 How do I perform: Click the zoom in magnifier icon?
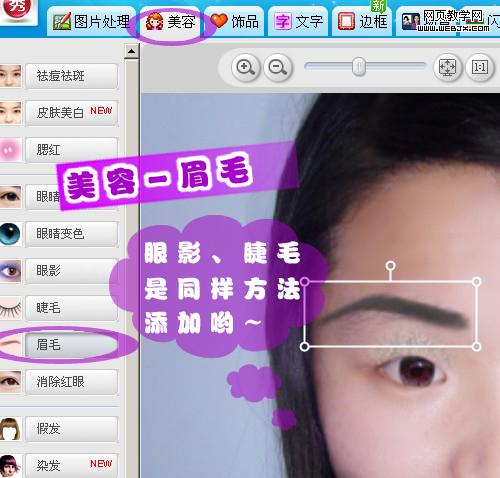(x=246, y=68)
